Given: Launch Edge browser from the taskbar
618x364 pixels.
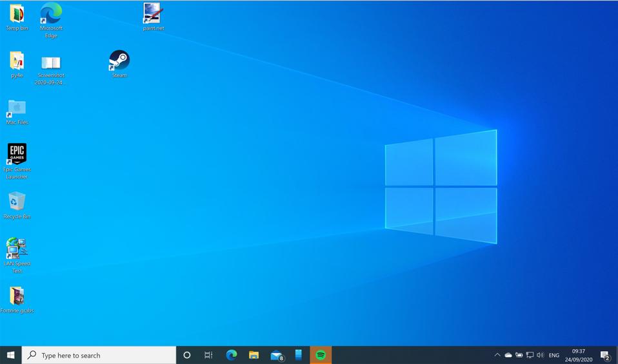Looking at the screenshot, I should pos(232,355).
